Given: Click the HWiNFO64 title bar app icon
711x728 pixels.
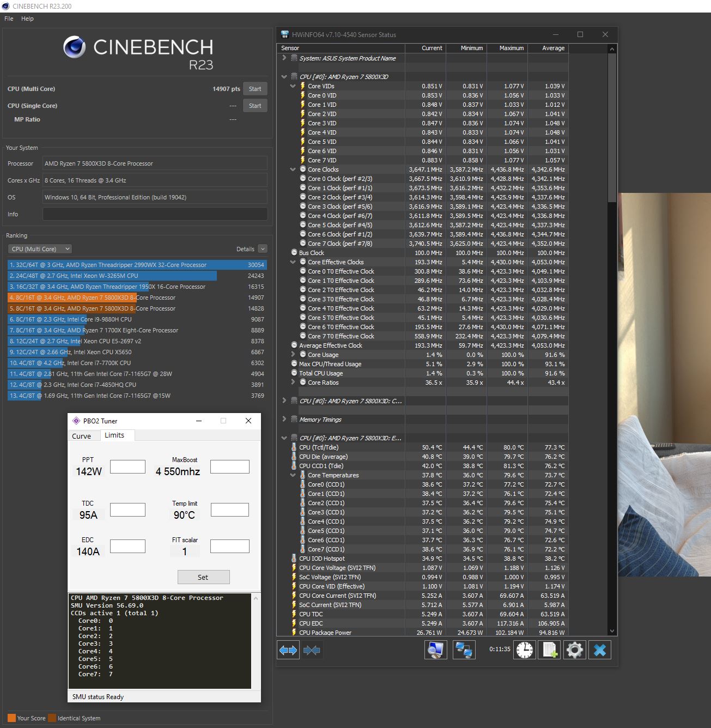Looking at the screenshot, I should pos(284,34).
